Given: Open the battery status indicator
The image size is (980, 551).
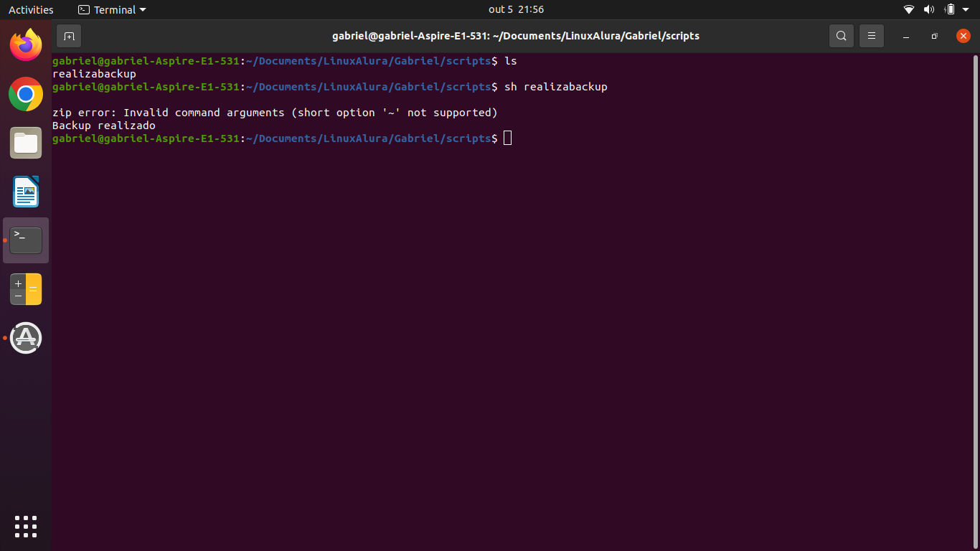Looking at the screenshot, I should tap(950, 9).
